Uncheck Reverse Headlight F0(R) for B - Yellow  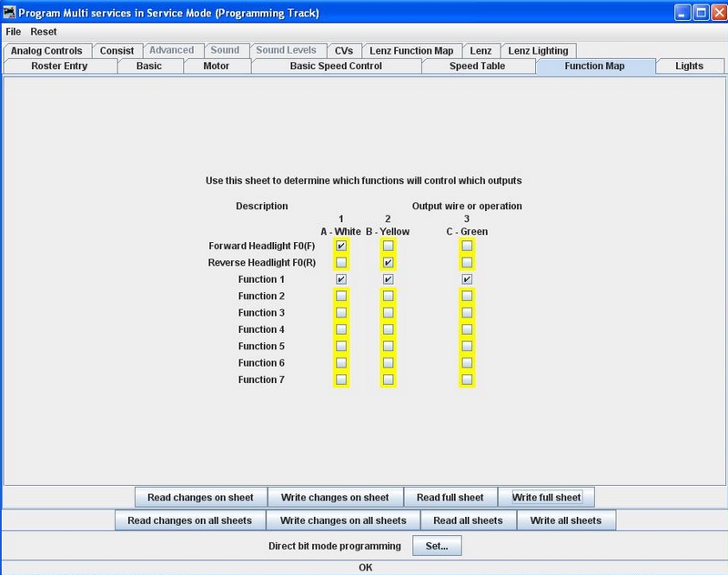pos(389,262)
